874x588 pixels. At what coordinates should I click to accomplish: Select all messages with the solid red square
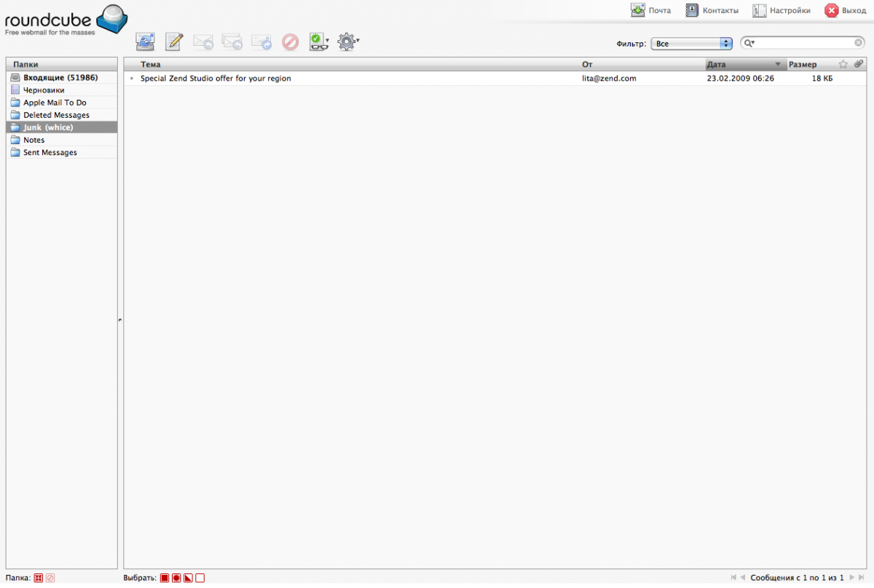point(165,578)
